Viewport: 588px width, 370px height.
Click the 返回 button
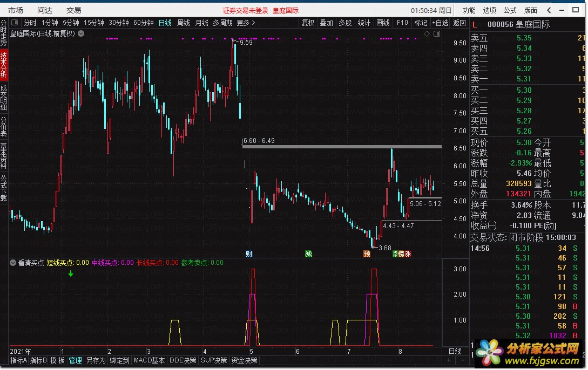(x=459, y=23)
